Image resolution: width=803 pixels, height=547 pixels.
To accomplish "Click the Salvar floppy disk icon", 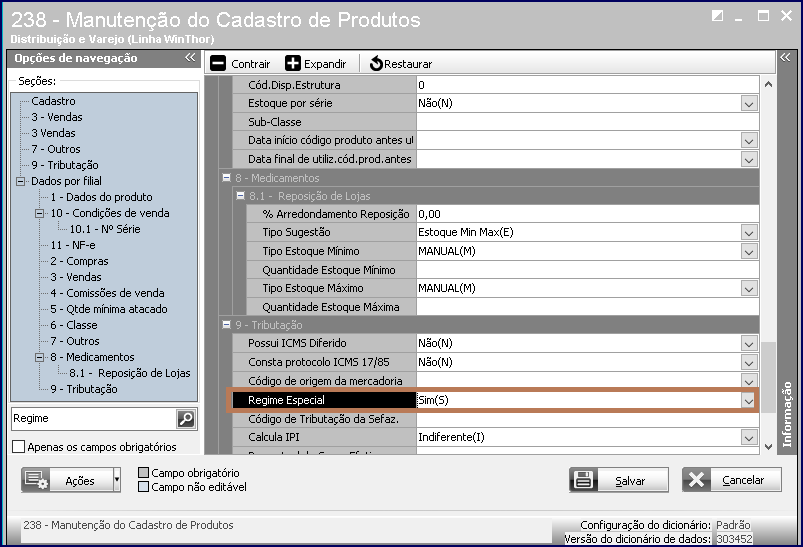I will [x=583, y=480].
